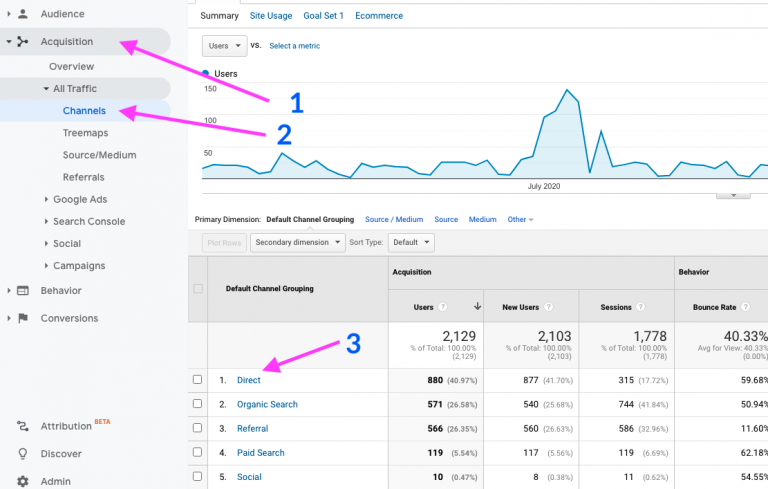Click the help icon next to Bounce Rate
768x489 pixels.
(x=745, y=307)
